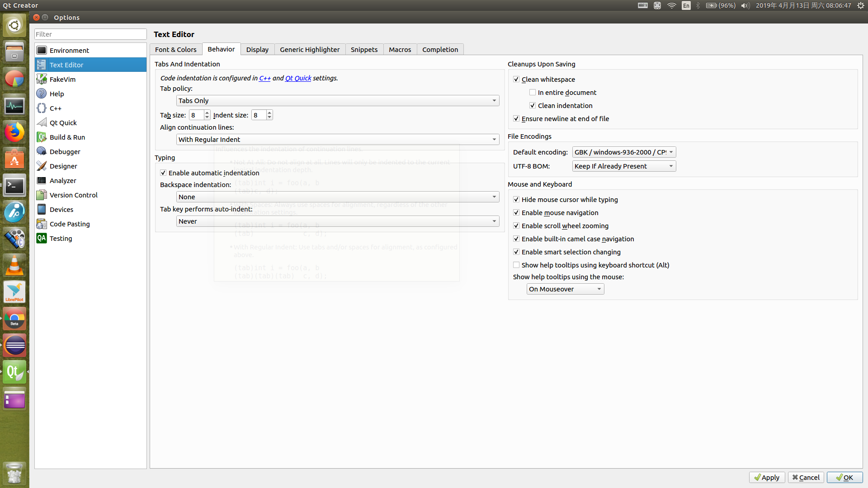The image size is (868, 488).
Task: Select the C++ braces icon
Action: click(x=42, y=108)
